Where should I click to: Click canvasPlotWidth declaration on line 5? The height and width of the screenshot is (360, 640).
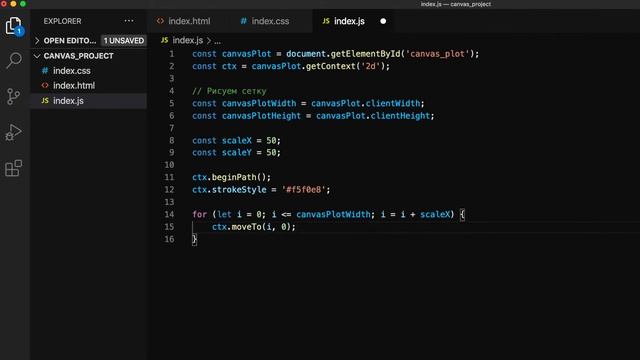(259, 103)
